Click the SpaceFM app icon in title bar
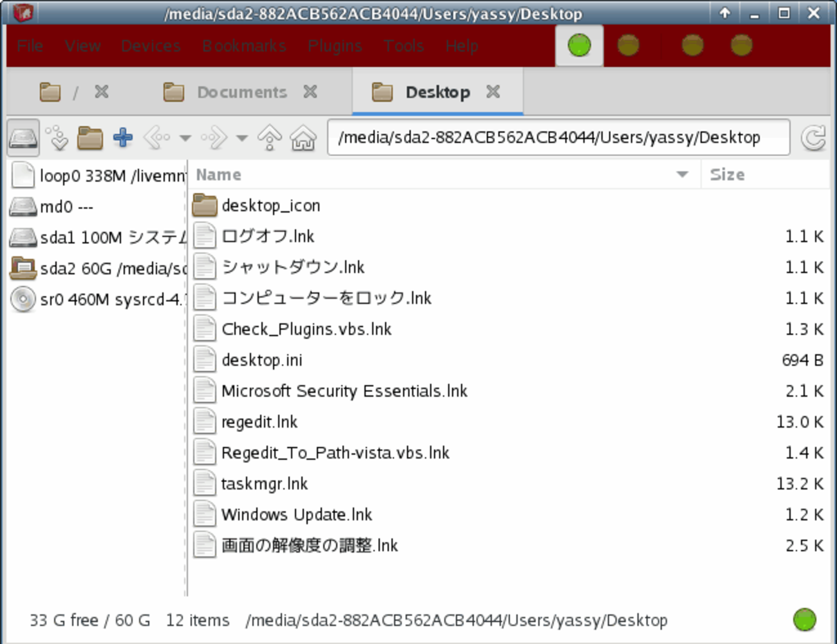This screenshot has width=837, height=644. click(x=23, y=12)
